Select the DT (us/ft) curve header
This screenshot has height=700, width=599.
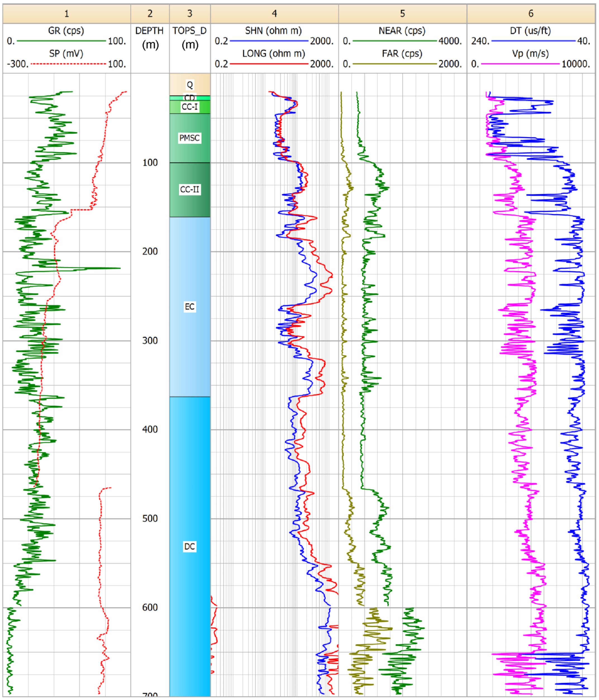[x=530, y=31]
